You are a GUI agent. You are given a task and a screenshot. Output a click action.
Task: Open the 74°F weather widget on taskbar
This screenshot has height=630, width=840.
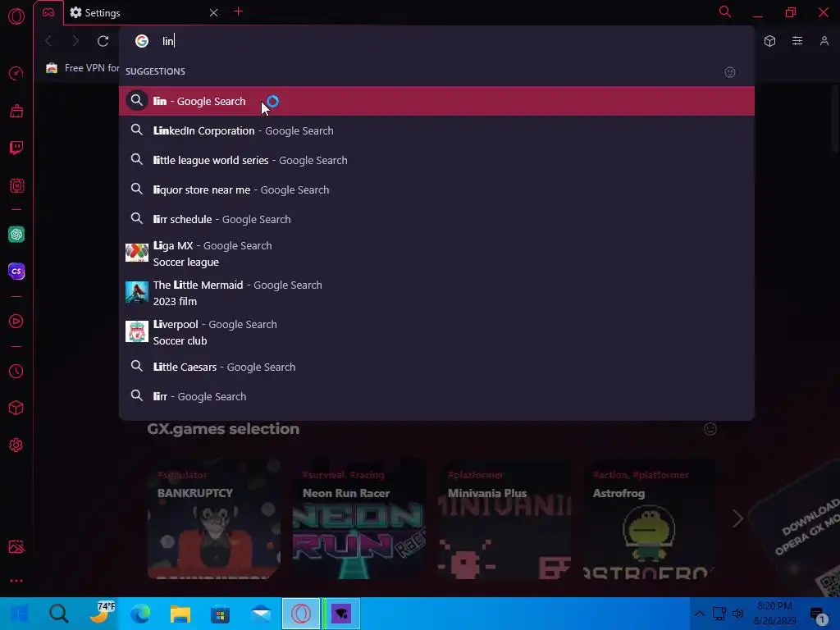101,614
